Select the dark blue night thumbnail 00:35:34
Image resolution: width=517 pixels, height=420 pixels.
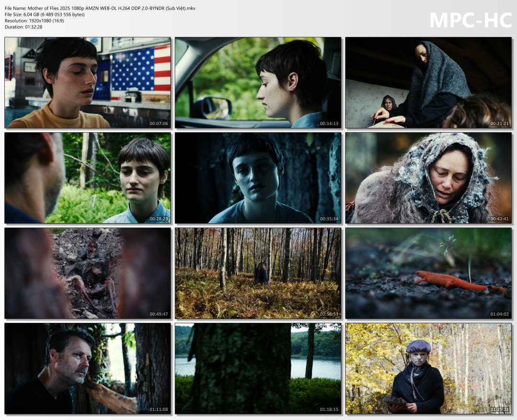258,178
